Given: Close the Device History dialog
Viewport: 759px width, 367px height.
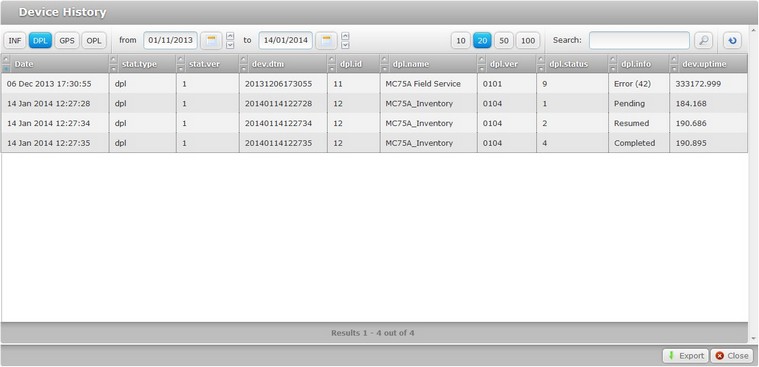Looking at the screenshot, I should [732, 356].
